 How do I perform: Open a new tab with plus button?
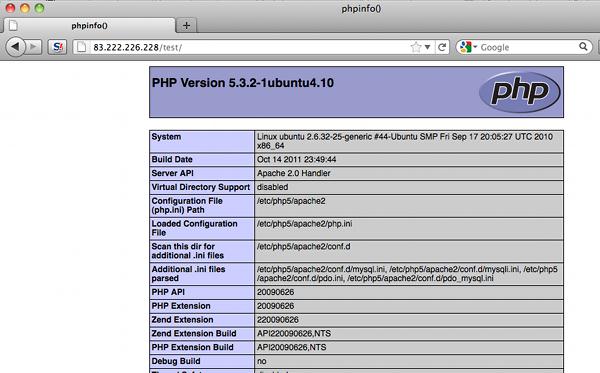[x=186, y=25]
